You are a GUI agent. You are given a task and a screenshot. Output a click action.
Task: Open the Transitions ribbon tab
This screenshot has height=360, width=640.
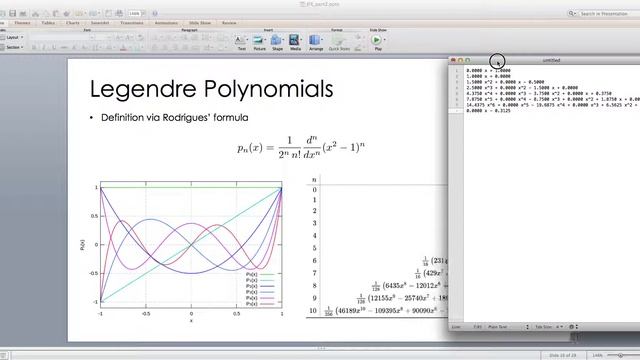pyautogui.click(x=132, y=23)
